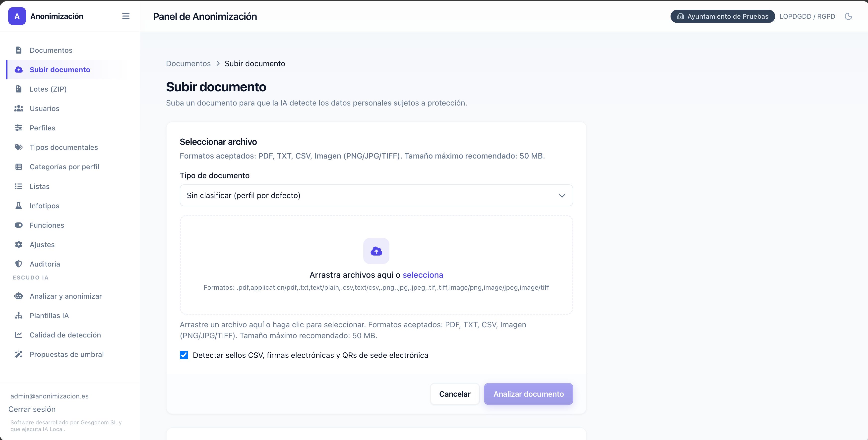Click the flask icon for Infotipos
This screenshot has height=440, width=868.
18,206
